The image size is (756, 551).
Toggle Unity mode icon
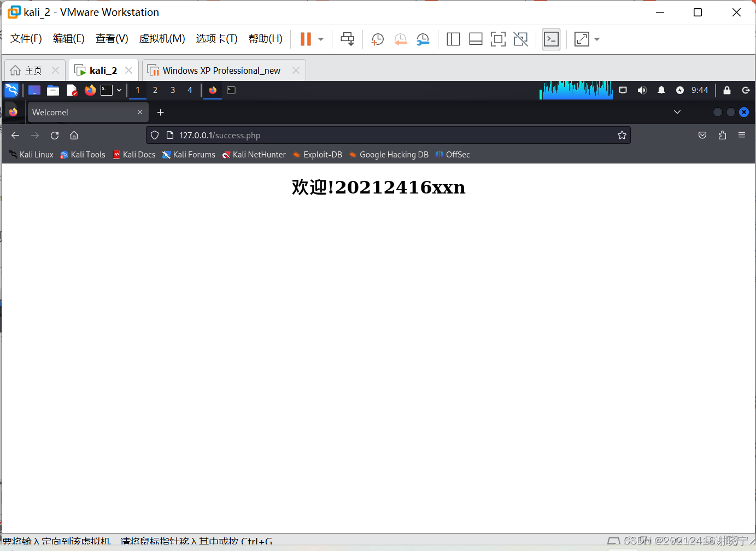pos(521,39)
